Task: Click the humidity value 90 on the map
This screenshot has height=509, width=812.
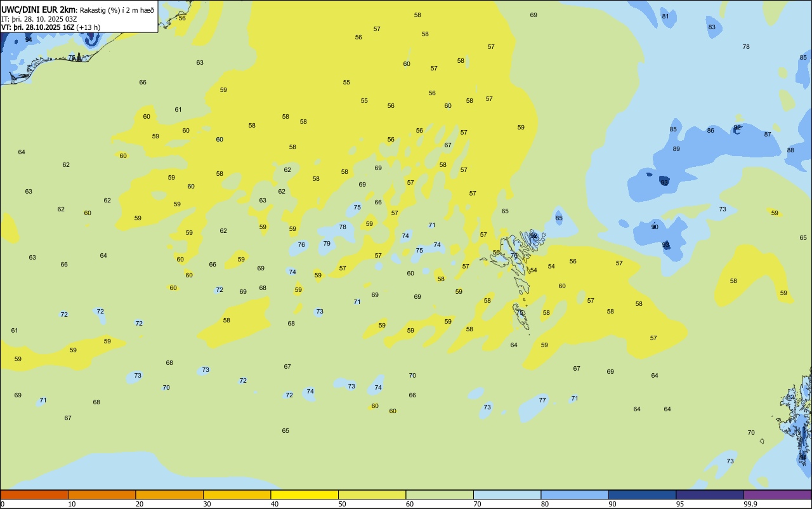Action: (655, 227)
